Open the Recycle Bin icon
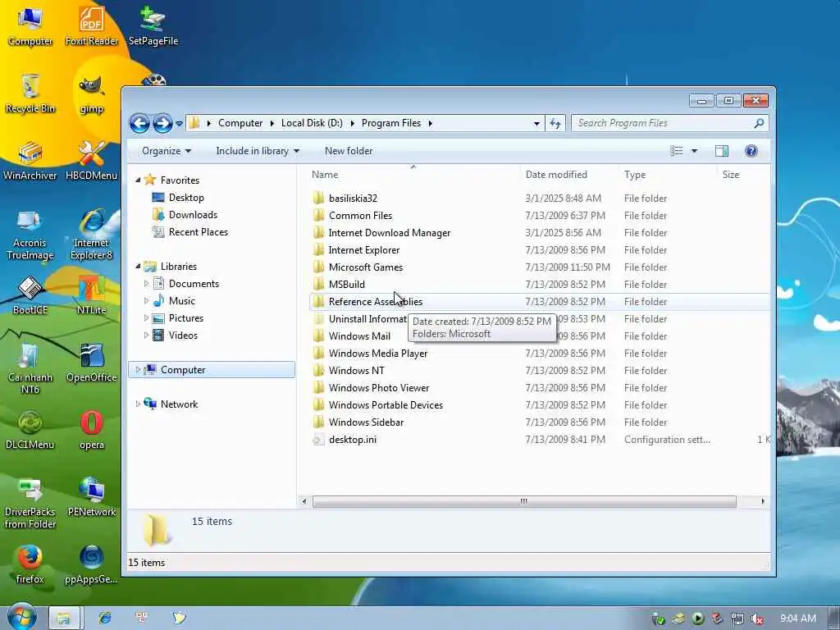Image resolution: width=840 pixels, height=630 pixels. [30, 94]
